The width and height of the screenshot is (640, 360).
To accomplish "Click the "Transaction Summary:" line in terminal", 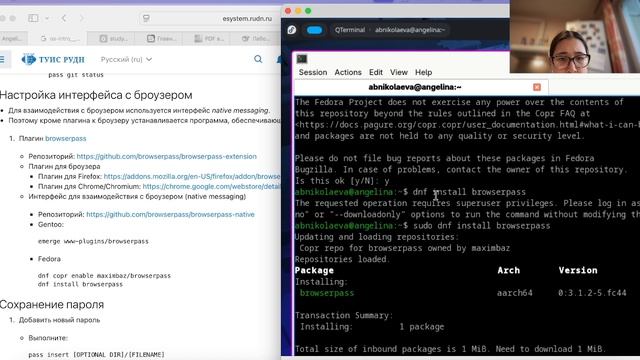I will (x=344, y=316).
